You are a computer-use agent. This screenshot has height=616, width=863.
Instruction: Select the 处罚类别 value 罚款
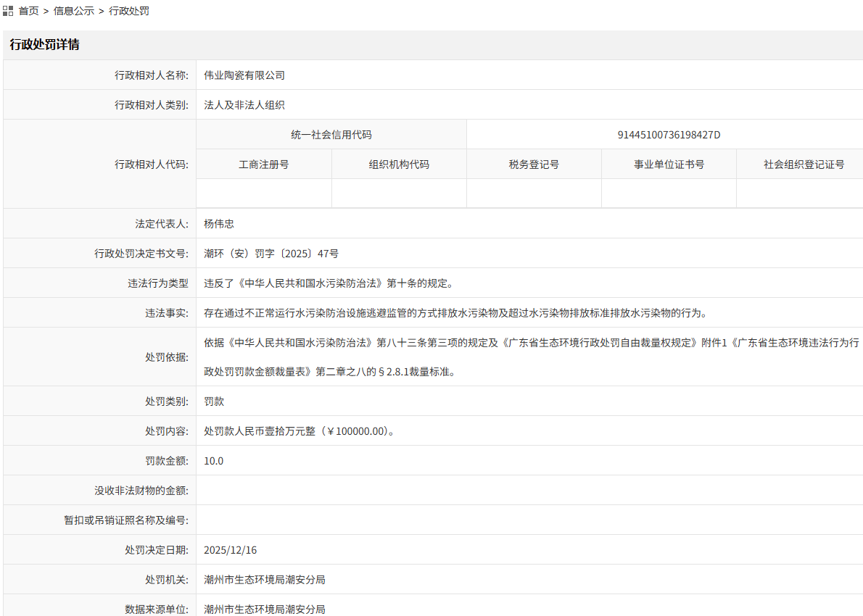pyautogui.click(x=213, y=401)
